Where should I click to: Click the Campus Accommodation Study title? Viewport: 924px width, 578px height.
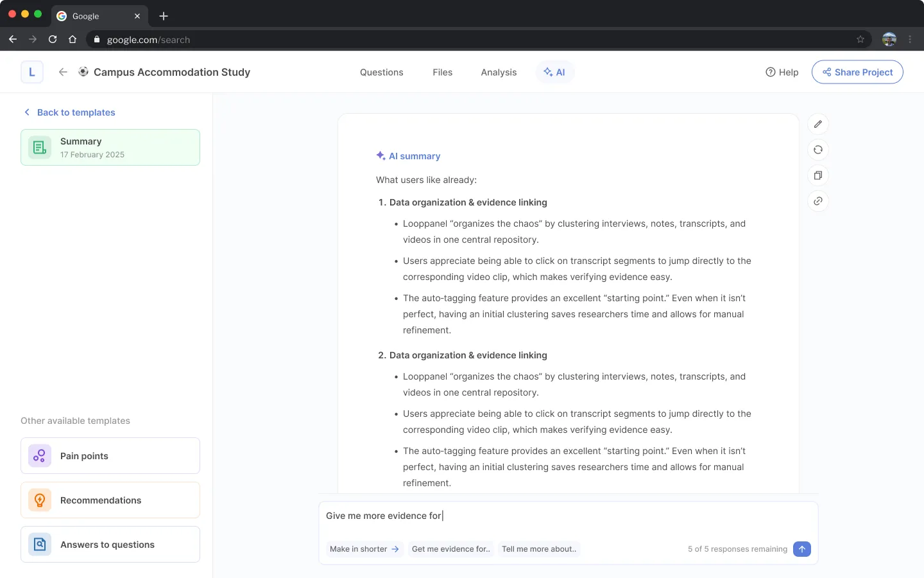[172, 72]
